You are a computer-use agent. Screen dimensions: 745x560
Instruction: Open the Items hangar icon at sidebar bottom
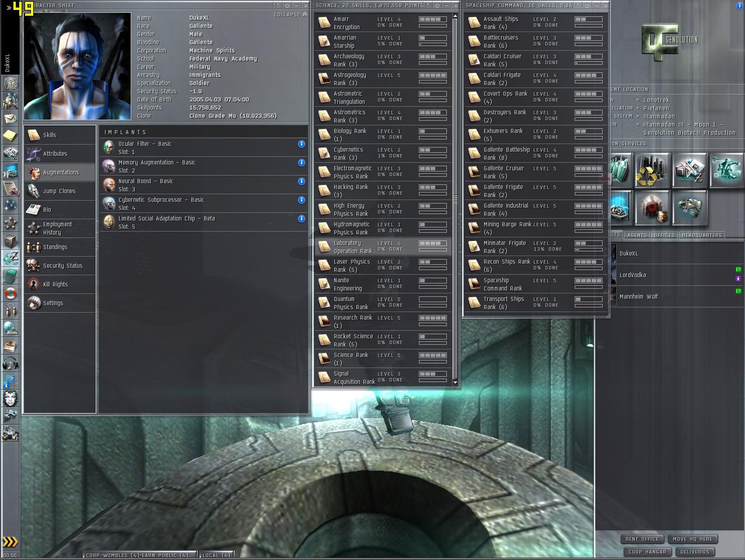click(x=11, y=433)
